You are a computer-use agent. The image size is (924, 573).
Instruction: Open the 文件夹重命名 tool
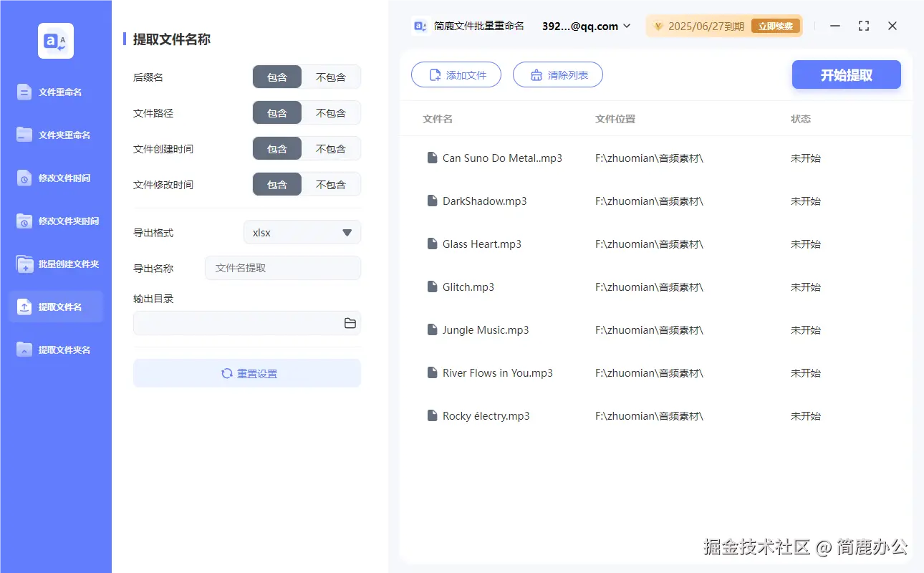(x=56, y=135)
